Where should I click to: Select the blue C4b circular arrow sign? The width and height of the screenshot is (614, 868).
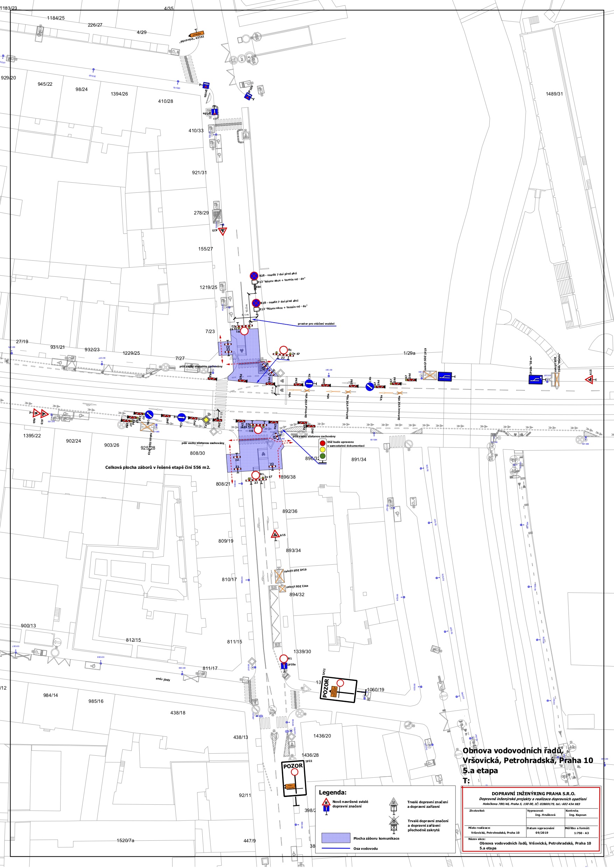pyautogui.click(x=370, y=386)
